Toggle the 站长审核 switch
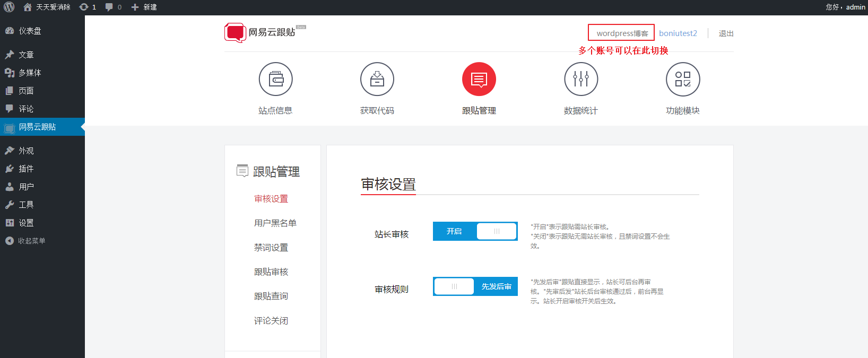The height and width of the screenshot is (358, 868). point(475,231)
